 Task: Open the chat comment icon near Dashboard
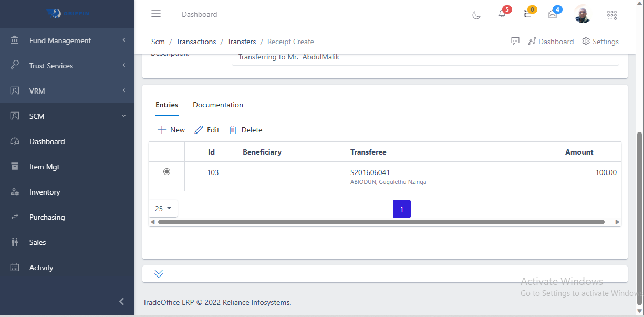515,40
